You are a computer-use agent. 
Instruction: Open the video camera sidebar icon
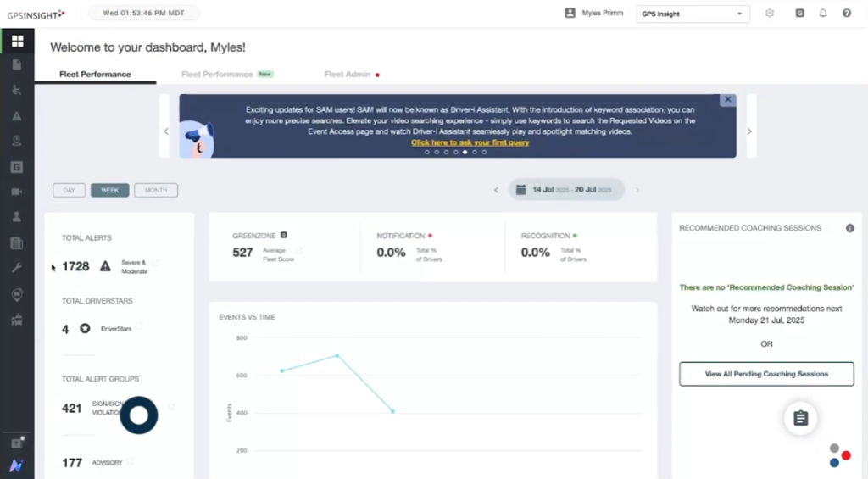tap(17, 192)
